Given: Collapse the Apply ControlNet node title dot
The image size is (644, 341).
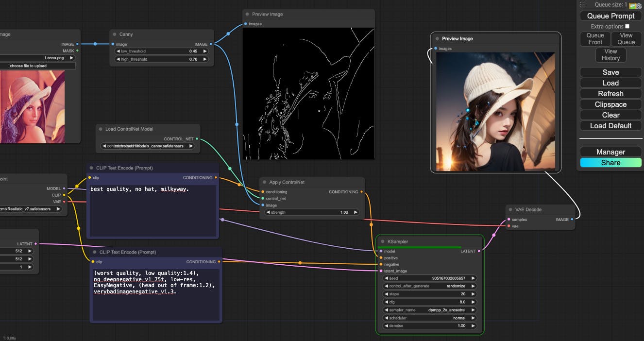Looking at the screenshot, I should pos(264,182).
